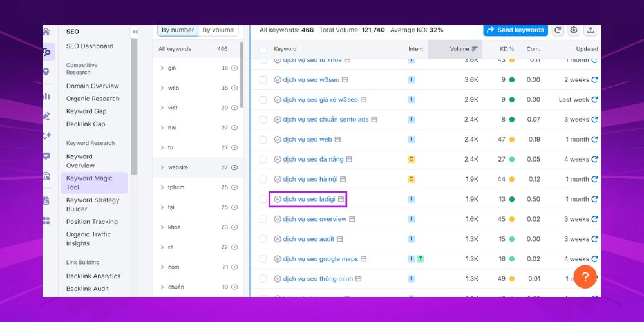Open Backlink Analytics in sidebar
The image size is (644, 322).
click(93, 276)
